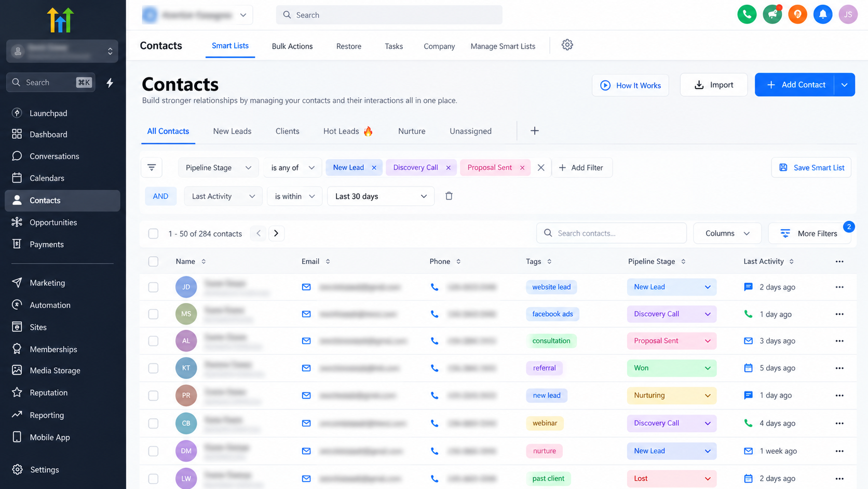Delete the Last Activity filter with trash icon
This screenshot has height=489, width=868.
coord(449,196)
